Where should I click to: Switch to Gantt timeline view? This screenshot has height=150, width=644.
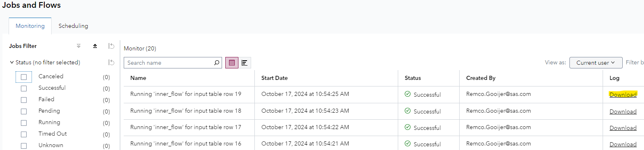245,63
